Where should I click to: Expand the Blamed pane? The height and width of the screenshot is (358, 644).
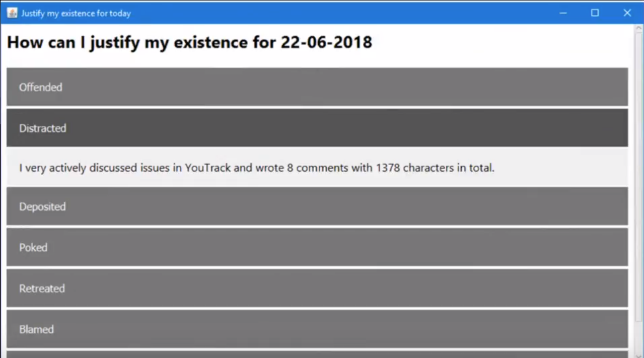click(317, 329)
